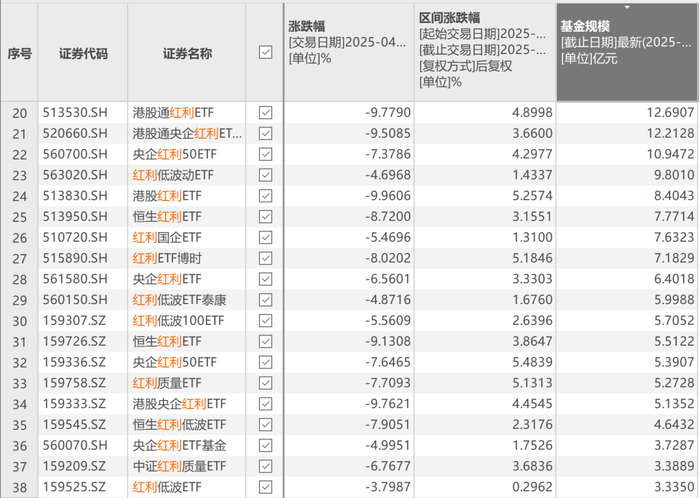The image size is (700, 498).
Task: Toggle checkbox for 红利国企ETF row
Action: tap(266, 237)
